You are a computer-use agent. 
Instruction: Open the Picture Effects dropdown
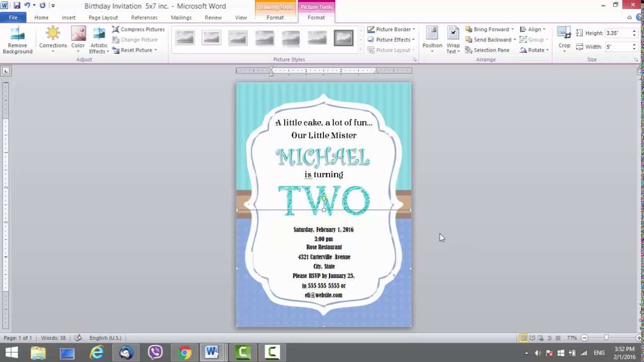393,39
